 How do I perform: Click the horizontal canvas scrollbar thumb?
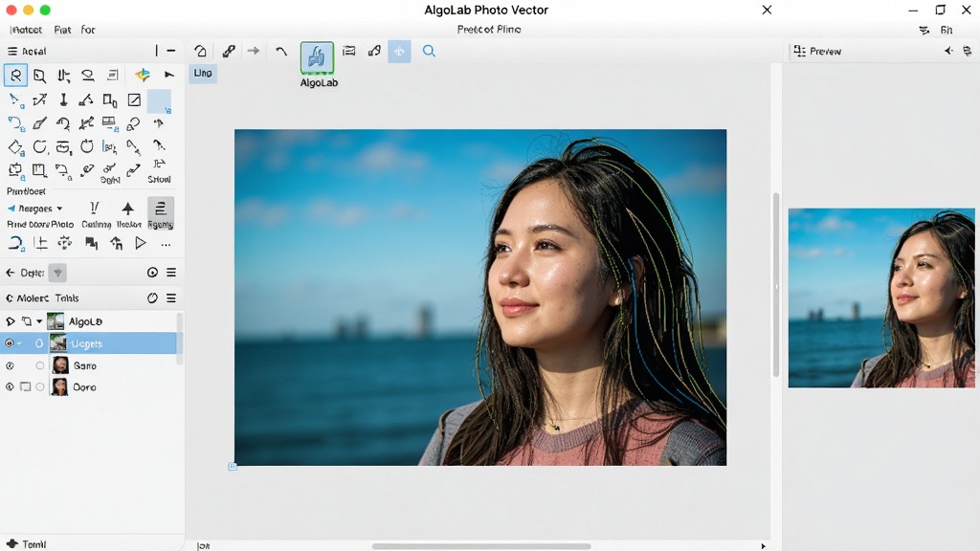(481, 546)
